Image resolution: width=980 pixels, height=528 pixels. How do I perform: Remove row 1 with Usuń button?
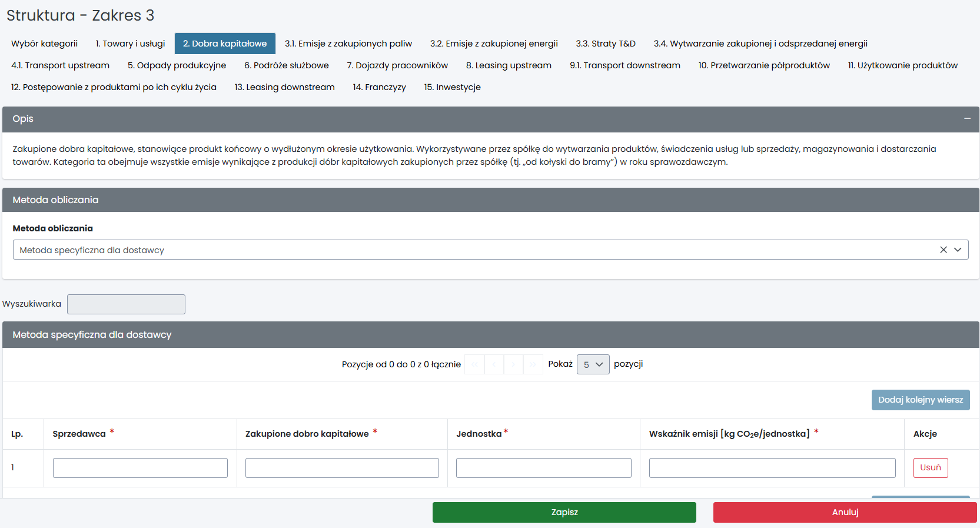click(930, 467)
